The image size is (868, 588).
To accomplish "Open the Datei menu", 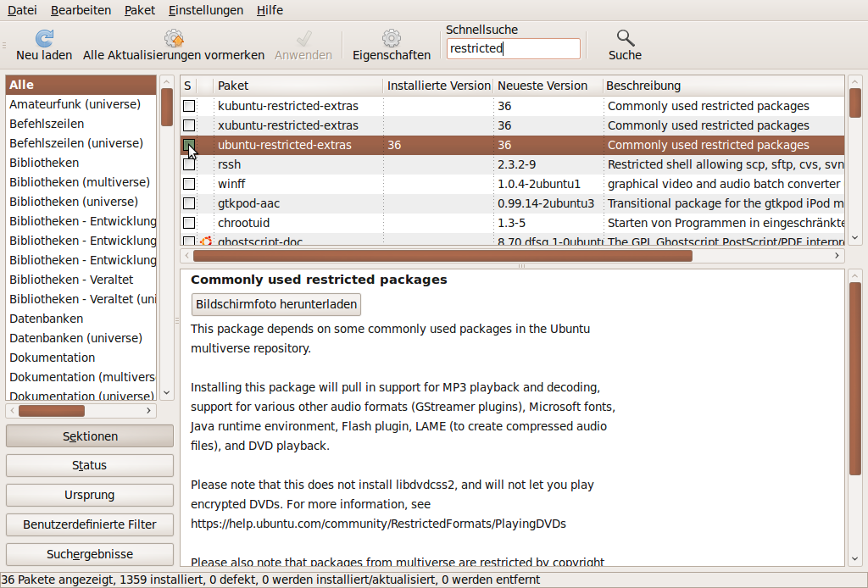I will 22,10.
